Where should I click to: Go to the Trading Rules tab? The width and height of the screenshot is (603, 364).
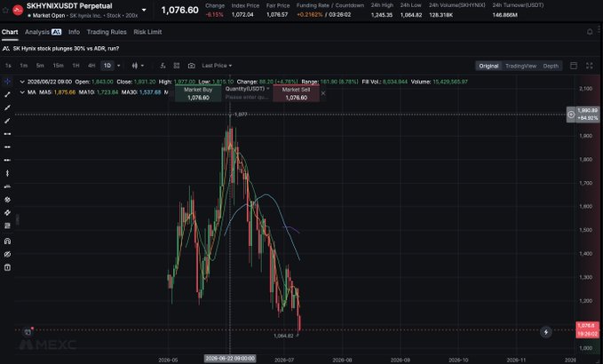point(107,32)
